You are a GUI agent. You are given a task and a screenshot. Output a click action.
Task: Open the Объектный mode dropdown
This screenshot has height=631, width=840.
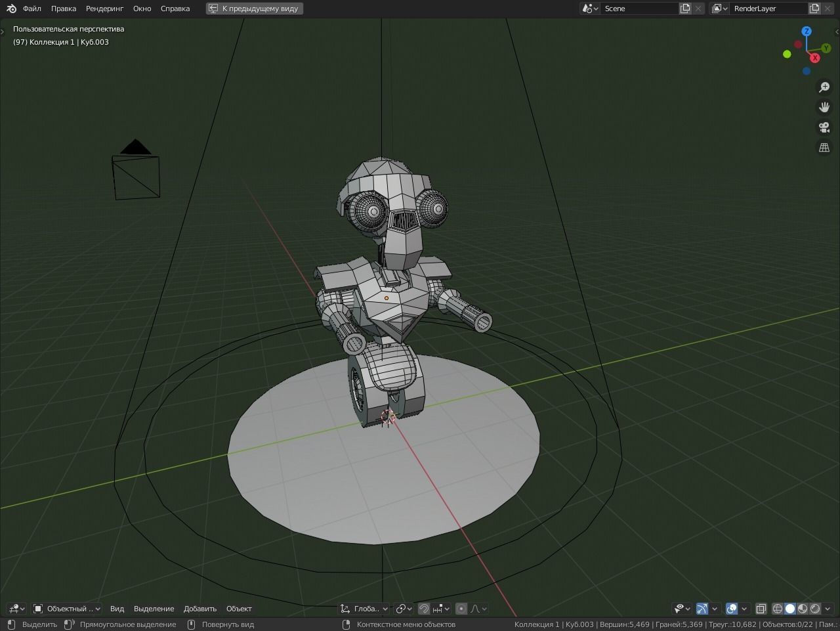click(66, 609)
